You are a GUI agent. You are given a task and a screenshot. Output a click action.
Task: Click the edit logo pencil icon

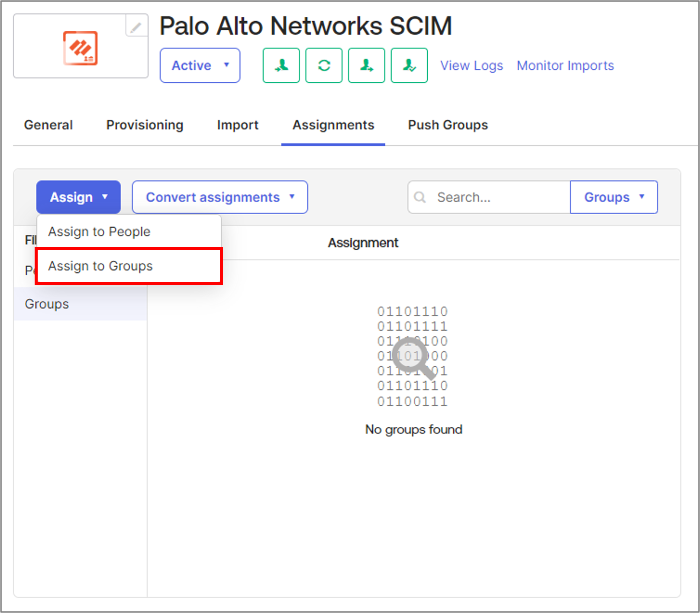[136, 27]
